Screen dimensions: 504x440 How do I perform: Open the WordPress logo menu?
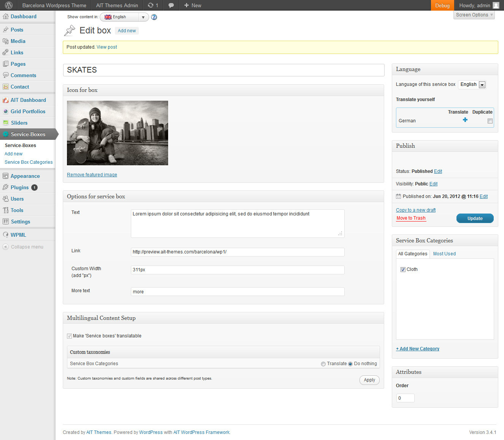[8, 5]
